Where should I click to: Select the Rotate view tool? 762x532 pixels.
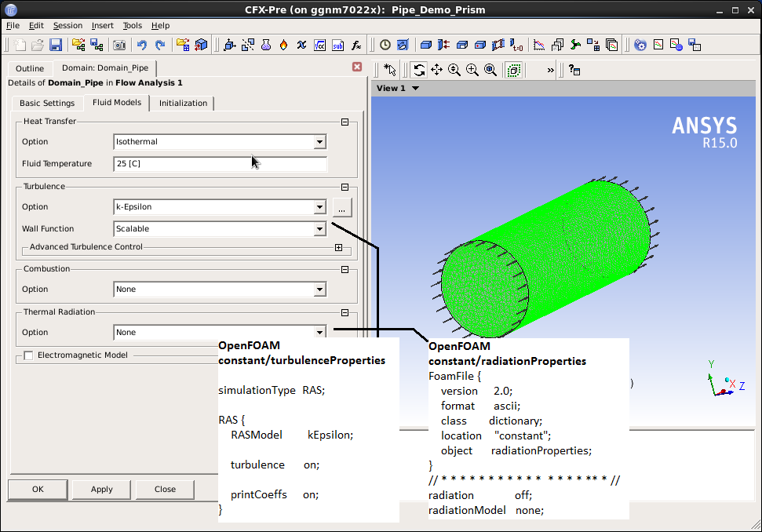coord(419,70)
